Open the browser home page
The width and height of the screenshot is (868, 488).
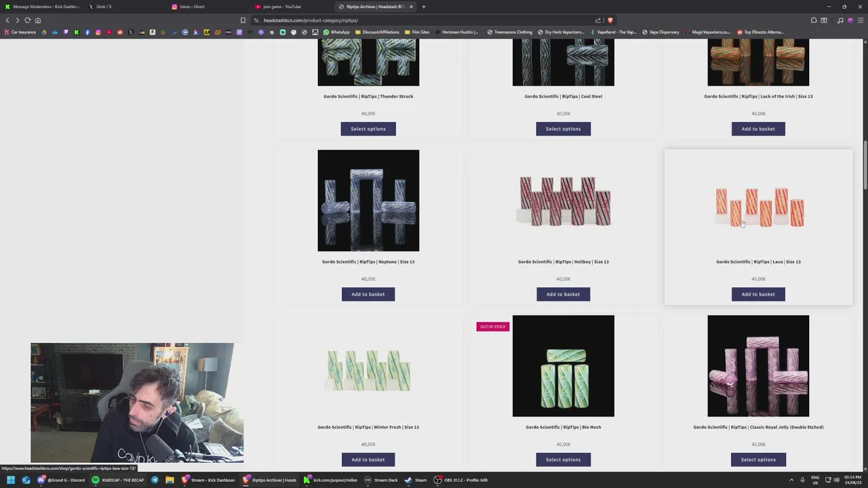[x=38, y=20]
